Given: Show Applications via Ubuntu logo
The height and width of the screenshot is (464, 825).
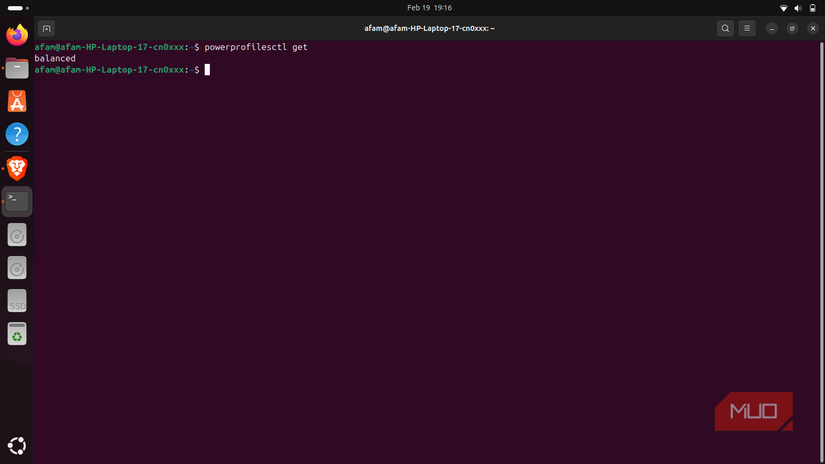Looking at the screenshot, I should 17,446.
